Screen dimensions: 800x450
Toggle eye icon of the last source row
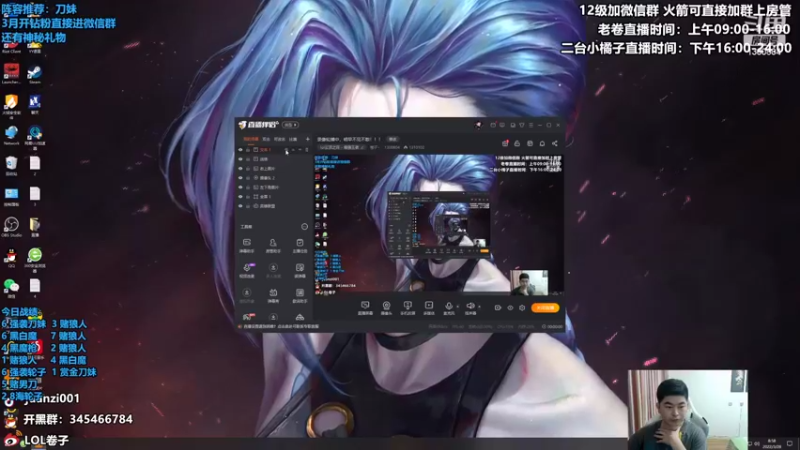240,206
